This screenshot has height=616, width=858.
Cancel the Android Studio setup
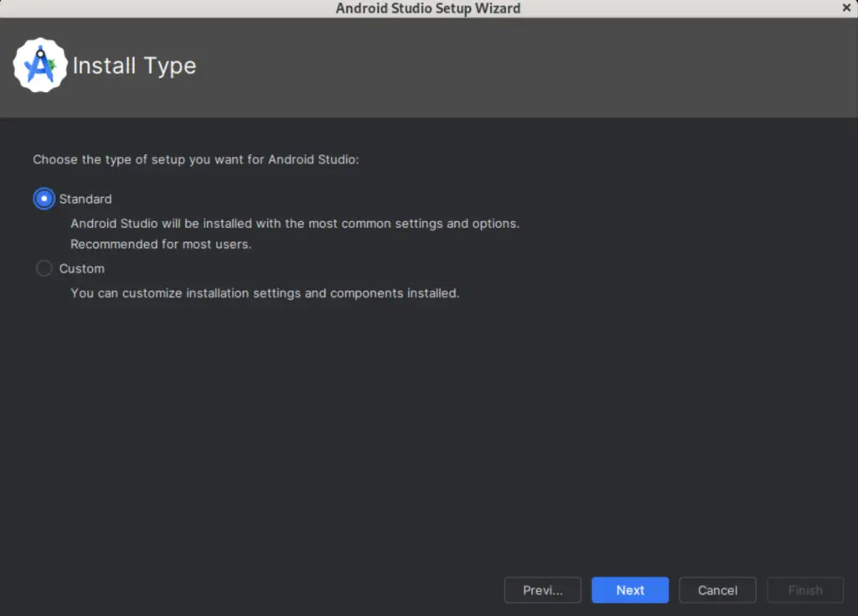717,590
